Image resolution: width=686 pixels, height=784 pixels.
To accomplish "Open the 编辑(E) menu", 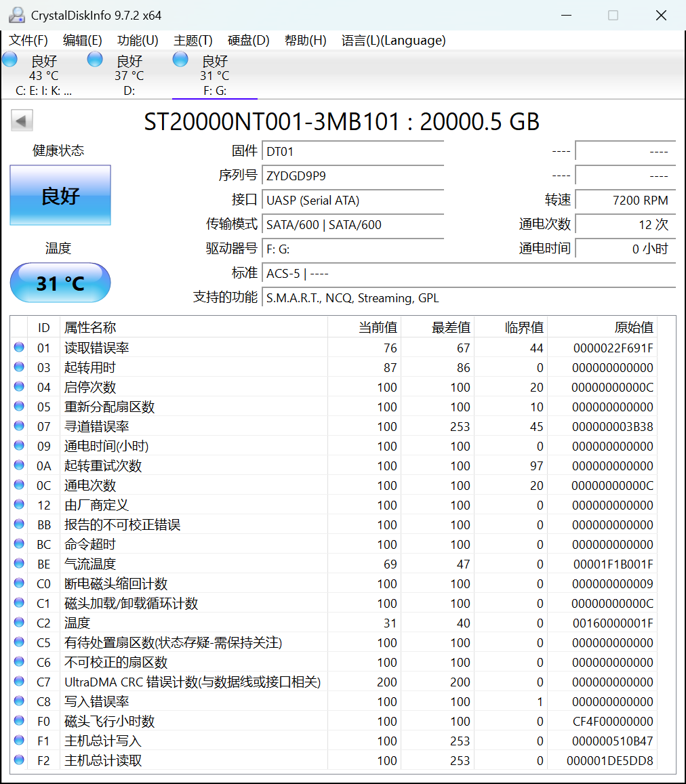I will coord(83,41).
